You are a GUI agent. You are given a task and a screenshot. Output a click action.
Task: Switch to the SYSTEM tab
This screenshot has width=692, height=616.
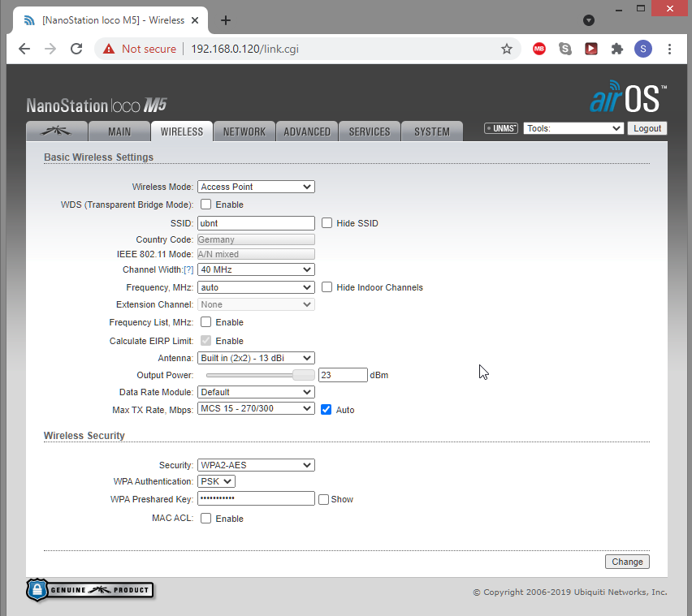pos(432,131)
